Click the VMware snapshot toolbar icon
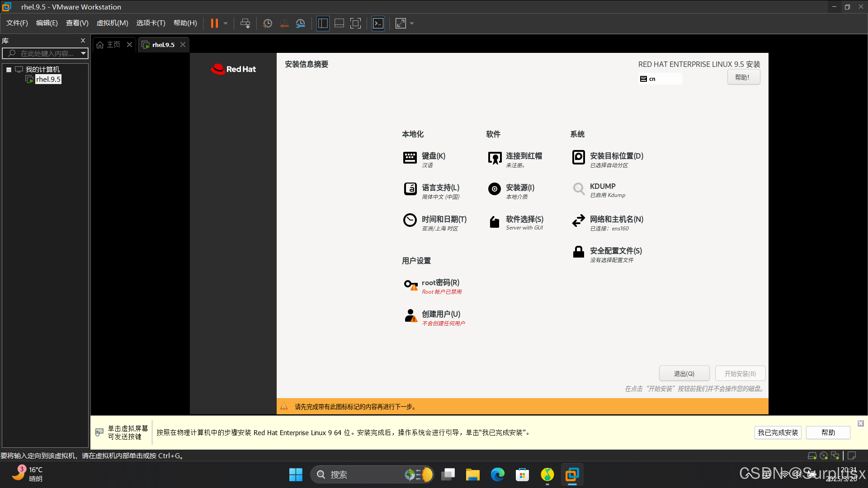Screen dimensions: 868x488 point(268,23)
